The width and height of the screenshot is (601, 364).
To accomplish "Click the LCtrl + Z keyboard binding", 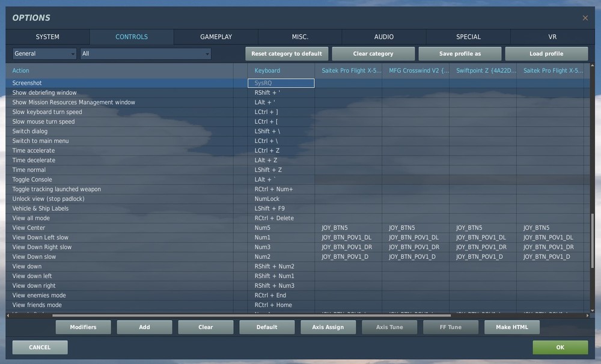I will pos(281,151).
